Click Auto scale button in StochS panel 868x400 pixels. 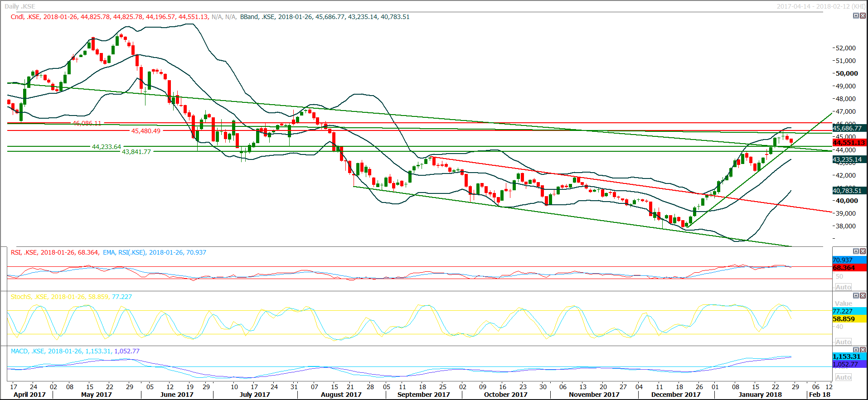pyautogui.click(x=843, y=342)
